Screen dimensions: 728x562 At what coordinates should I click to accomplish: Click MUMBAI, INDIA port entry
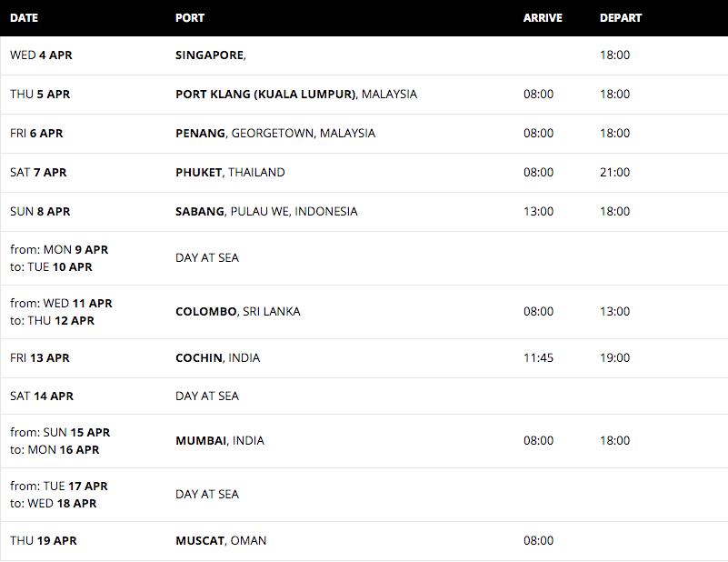click(x=220, y=440)
